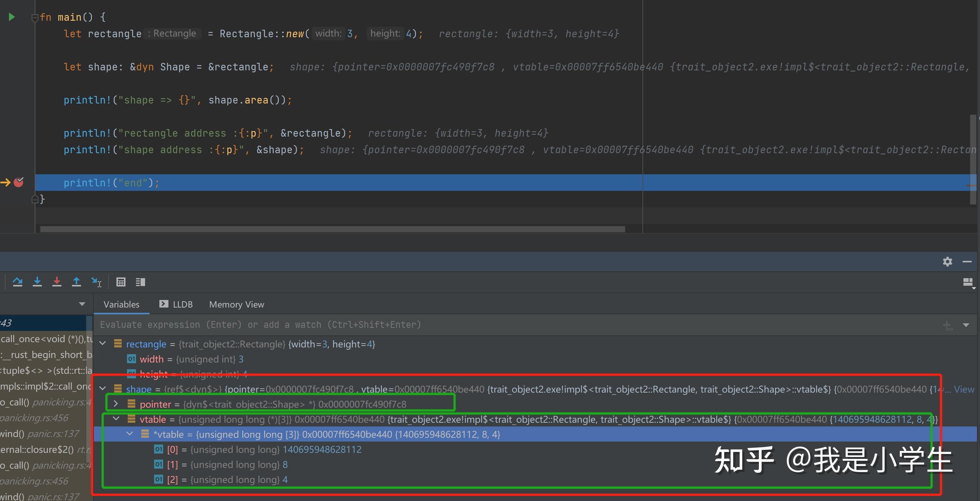
Task: Open the thread selector dropdown arrow
Action: 82,304
